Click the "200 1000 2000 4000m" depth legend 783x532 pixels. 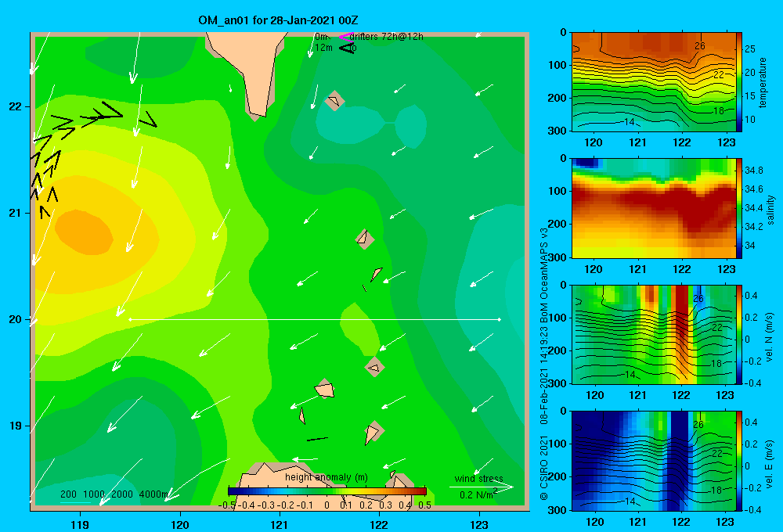pyautogui.click(x=114, y=494)
